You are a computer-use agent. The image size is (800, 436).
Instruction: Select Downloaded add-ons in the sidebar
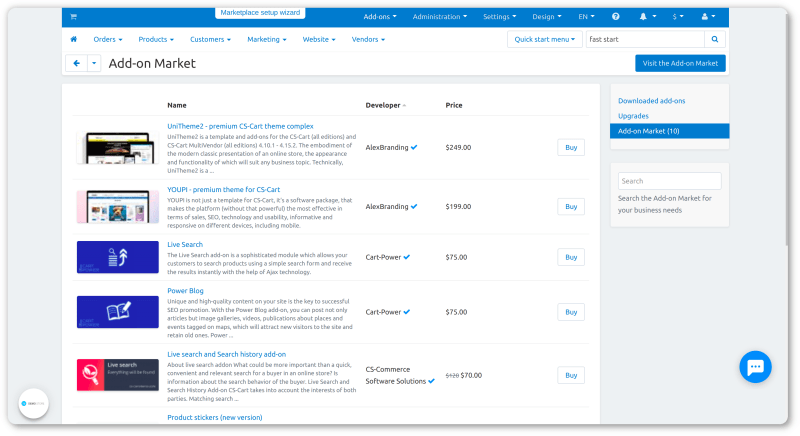(651, 101)
